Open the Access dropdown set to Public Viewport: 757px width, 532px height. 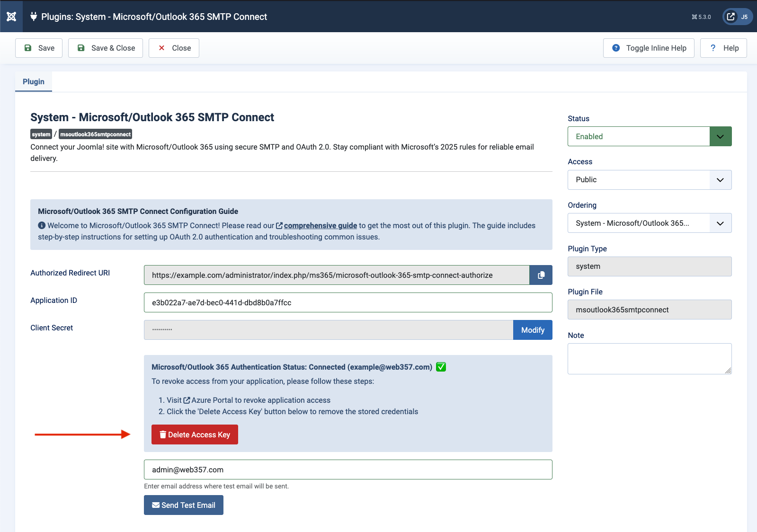coord(650,180)
